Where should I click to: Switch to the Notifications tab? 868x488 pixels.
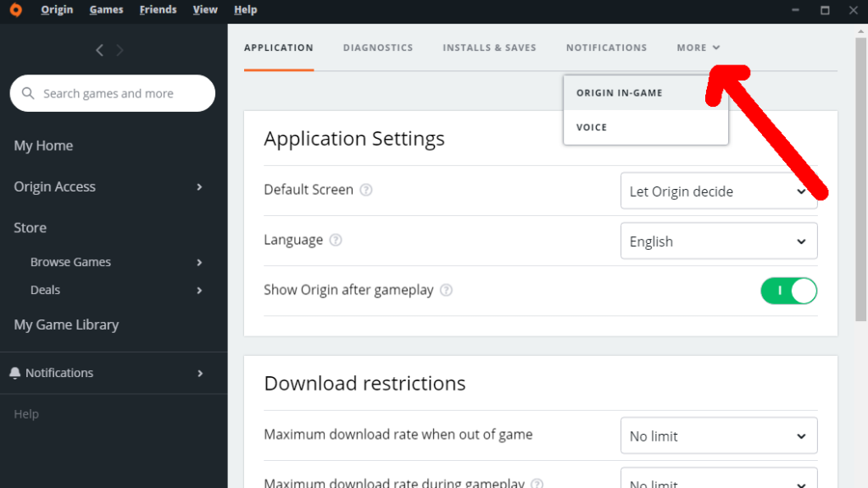(x=606, y=47)
